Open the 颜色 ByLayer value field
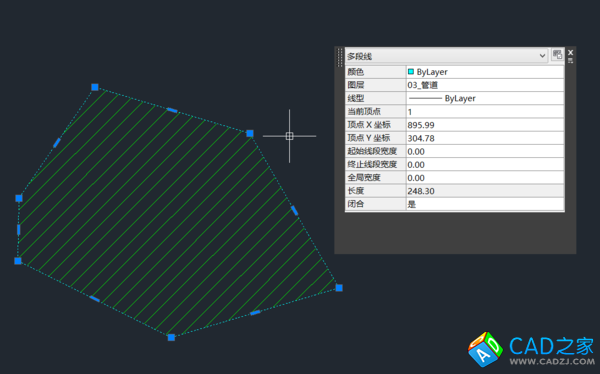Image resolution: width=600 pixels, height=374 pixels. click(485, 72)
